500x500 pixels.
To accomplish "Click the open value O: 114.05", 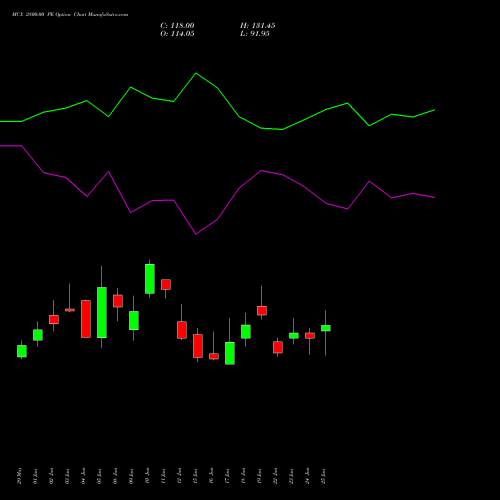I will (177, 34).
